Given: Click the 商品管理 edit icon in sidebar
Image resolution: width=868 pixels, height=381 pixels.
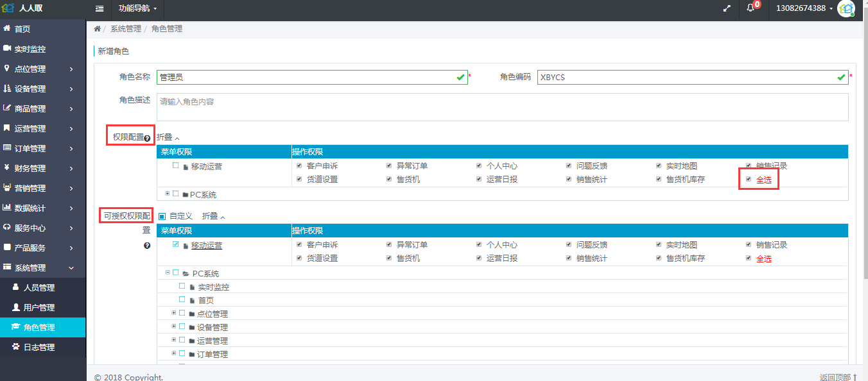Looking at the screenshot, I should tap(6, 108).
